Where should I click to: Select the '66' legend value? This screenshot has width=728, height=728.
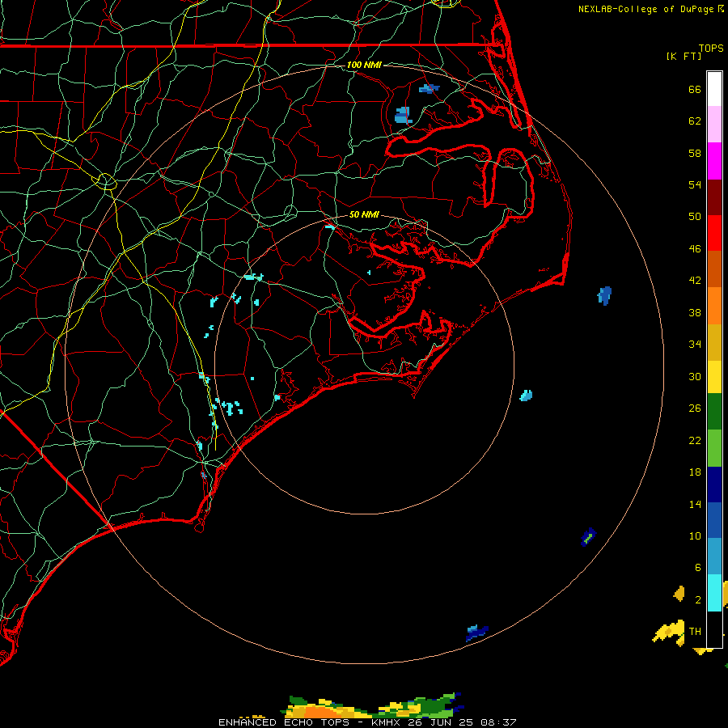coord(695,89)
